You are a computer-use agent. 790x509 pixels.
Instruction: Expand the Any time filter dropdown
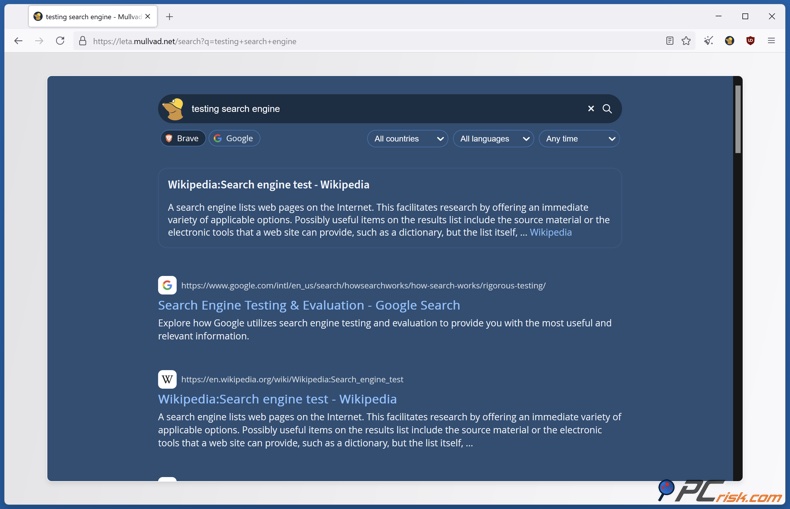579,139
